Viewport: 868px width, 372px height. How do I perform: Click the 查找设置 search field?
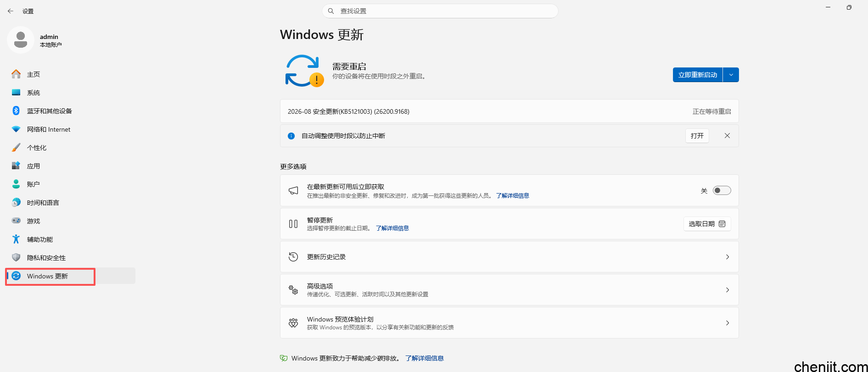pos(440,11)
